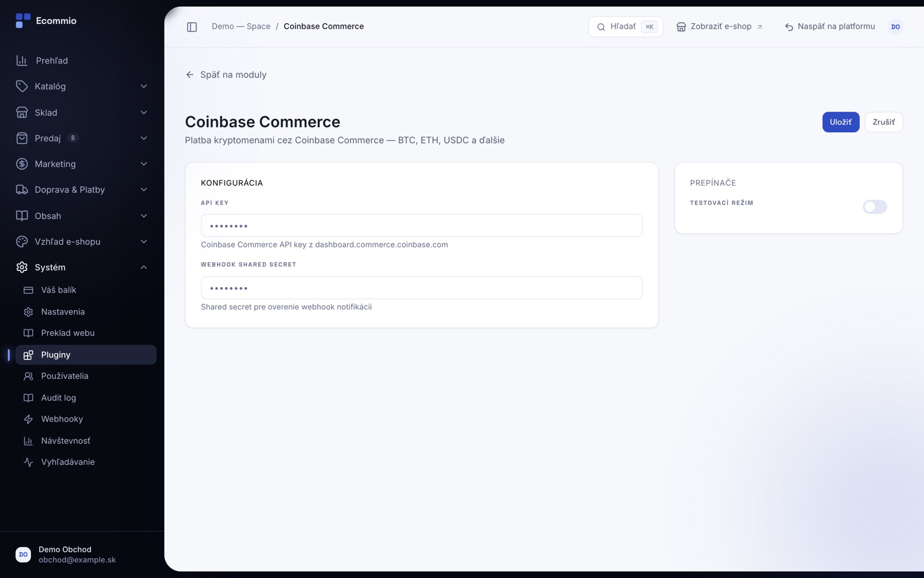Expand the Obsah menu chevron
The height and width of the screenshot is (578, 924).
tap(144, 216)
